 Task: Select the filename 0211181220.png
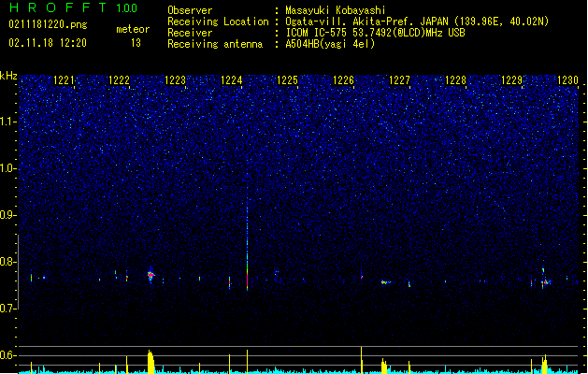48,24
